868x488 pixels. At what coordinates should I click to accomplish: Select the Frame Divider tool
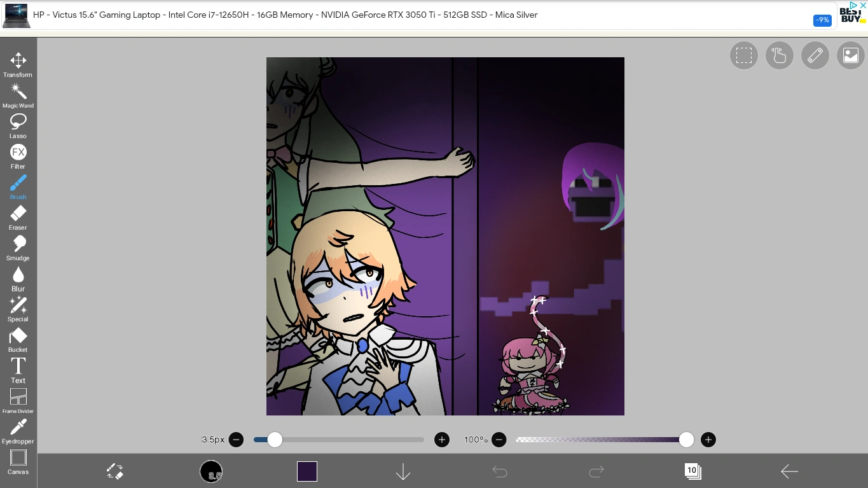[x=18, y=401]
